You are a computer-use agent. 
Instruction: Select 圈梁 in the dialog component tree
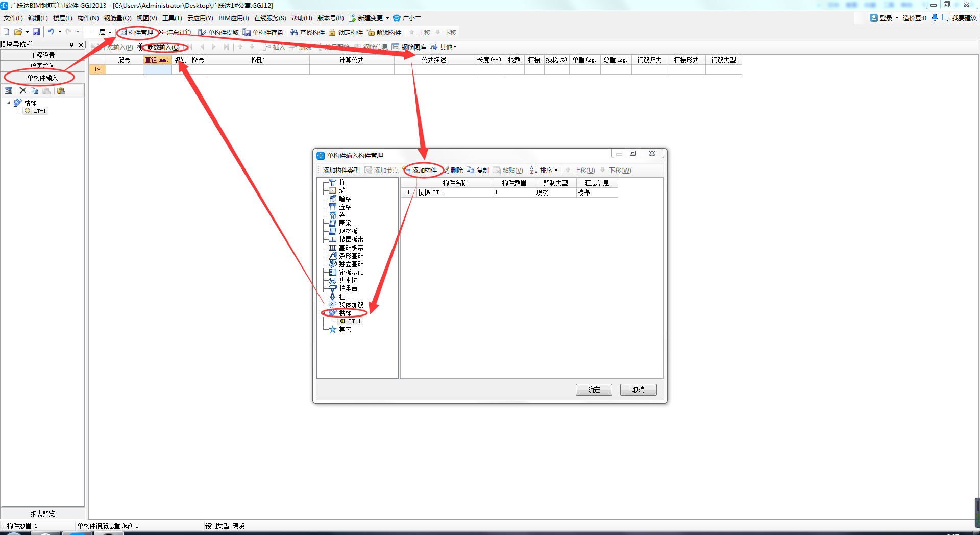[345, 224]
